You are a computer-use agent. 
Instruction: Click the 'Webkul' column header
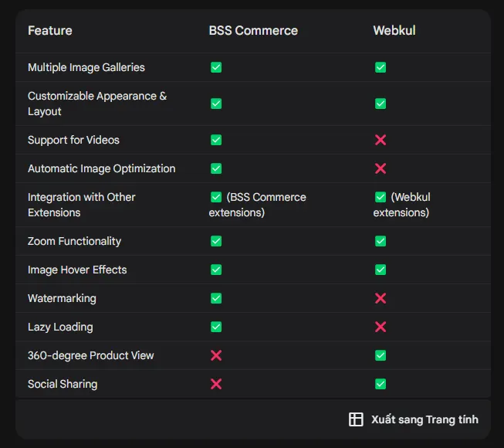394,31
